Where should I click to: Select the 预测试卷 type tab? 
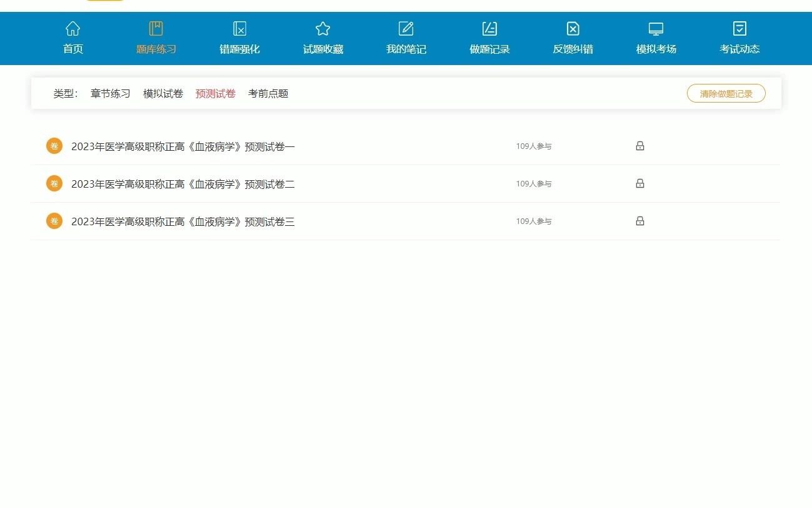216,94
